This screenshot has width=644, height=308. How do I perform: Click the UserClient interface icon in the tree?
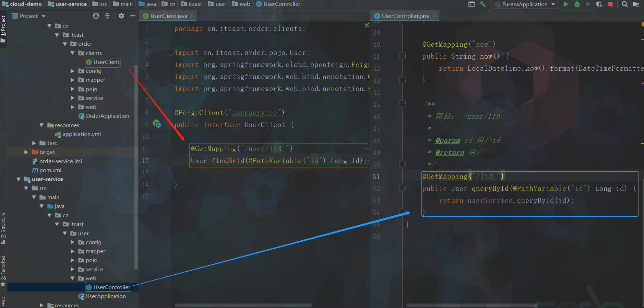pyautogui.click(x=89, y=62)
